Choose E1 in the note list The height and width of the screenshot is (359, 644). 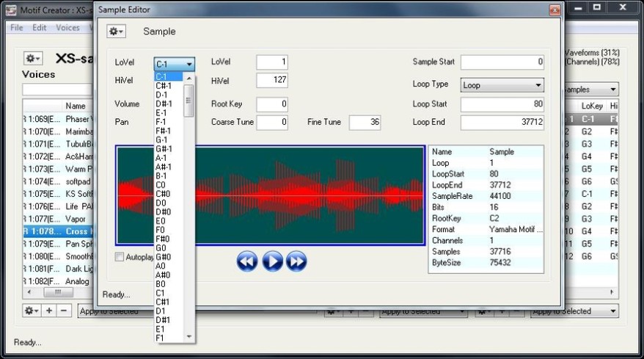(169, 330)
